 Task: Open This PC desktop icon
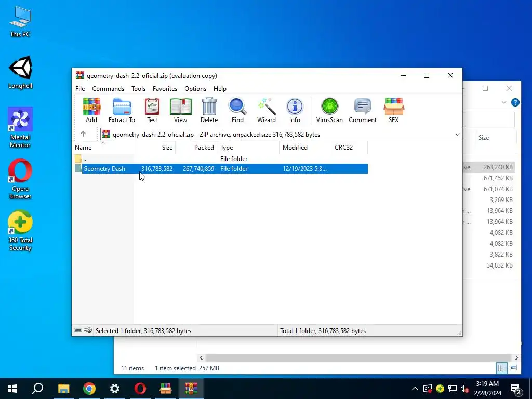(20, 21)
